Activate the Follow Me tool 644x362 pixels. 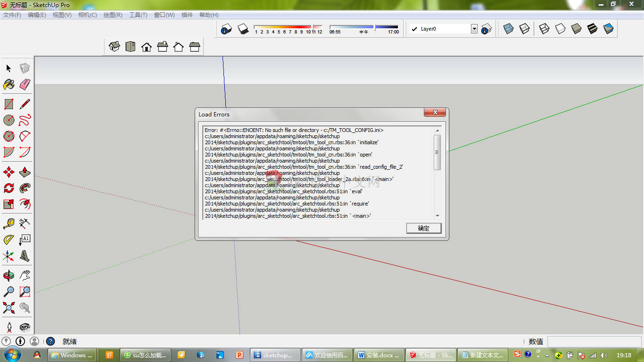click(x=25, y=188)
